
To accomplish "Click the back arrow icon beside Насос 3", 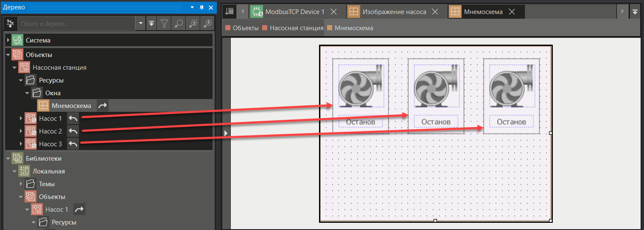I will (73, 144).
